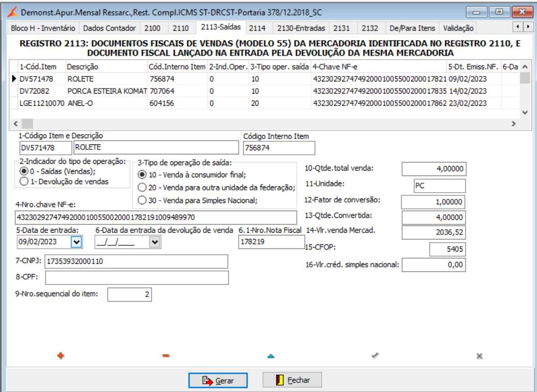537x392 pixels.
Task: Click the empty 8-CPF input field
Action: (x=137, y=278)
